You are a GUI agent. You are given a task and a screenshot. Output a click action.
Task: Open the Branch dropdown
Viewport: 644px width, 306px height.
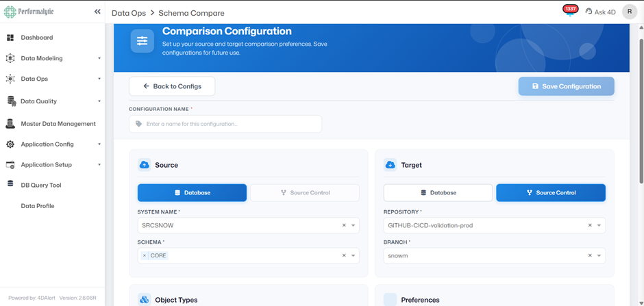(599, 255)
